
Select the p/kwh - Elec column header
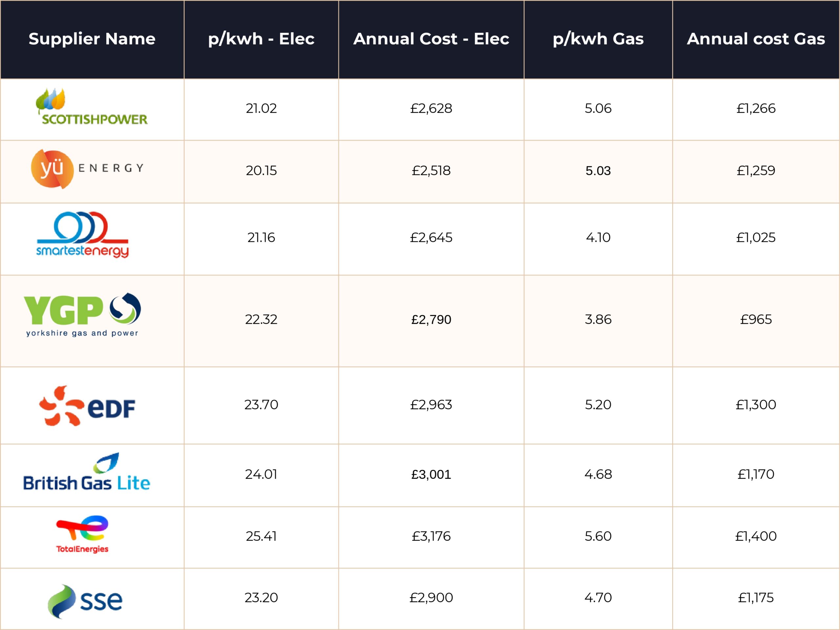261,39
